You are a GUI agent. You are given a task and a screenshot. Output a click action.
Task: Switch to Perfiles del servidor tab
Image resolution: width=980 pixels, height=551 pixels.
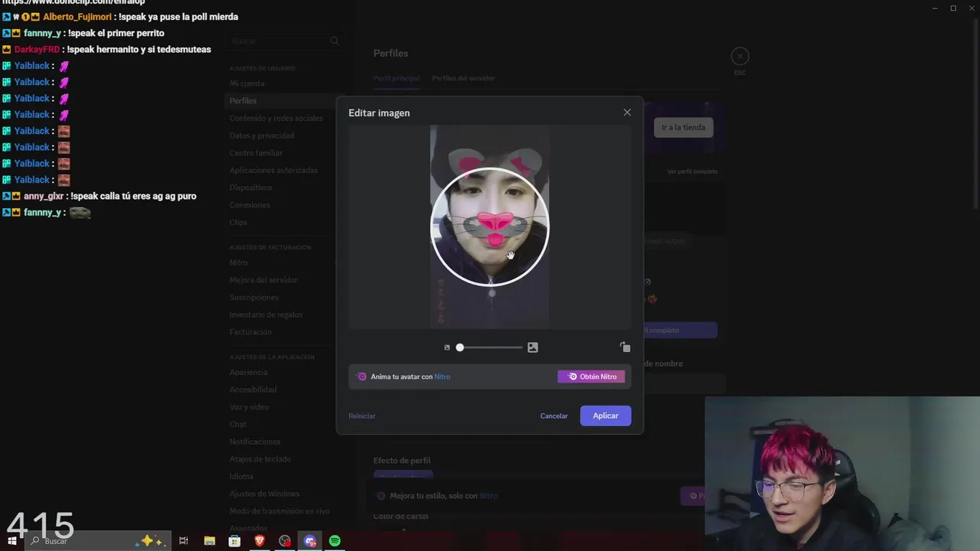pos(463,78)
